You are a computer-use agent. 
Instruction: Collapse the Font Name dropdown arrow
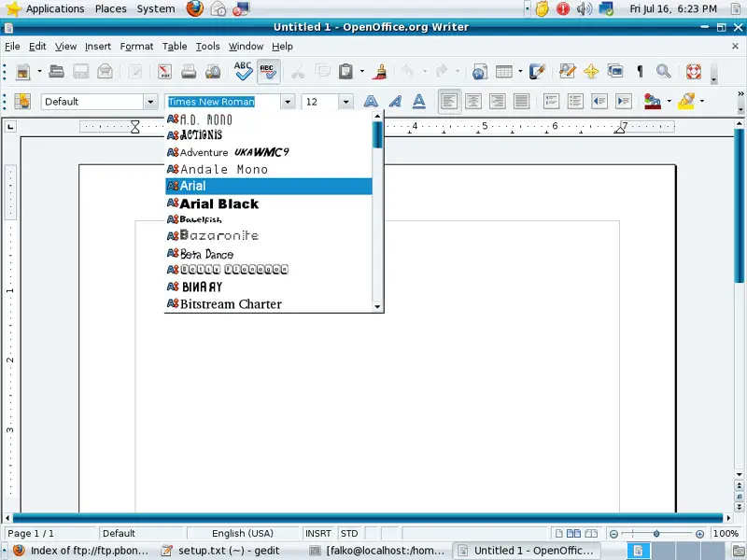pyautogui.click(x=288, y=102)
